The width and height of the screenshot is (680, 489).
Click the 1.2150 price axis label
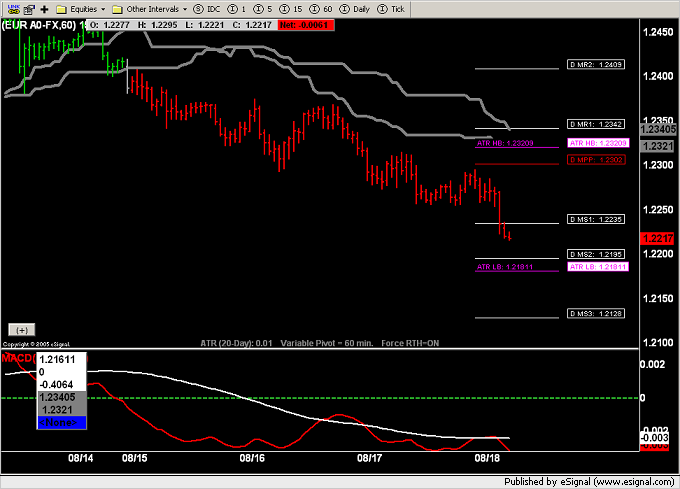pyautogui.click(x=658, y=299)
